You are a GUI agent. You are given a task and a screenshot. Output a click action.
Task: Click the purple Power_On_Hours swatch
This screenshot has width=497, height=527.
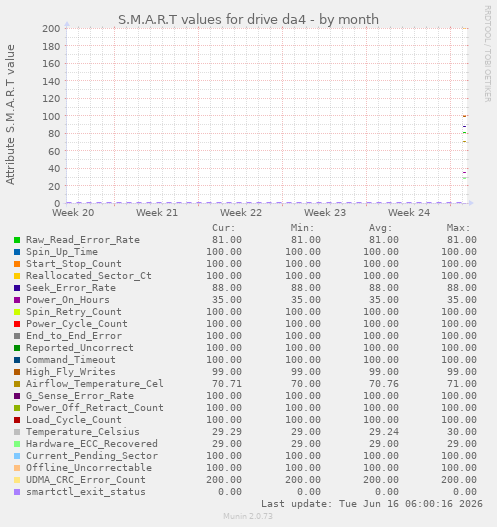tap(17, 300)
